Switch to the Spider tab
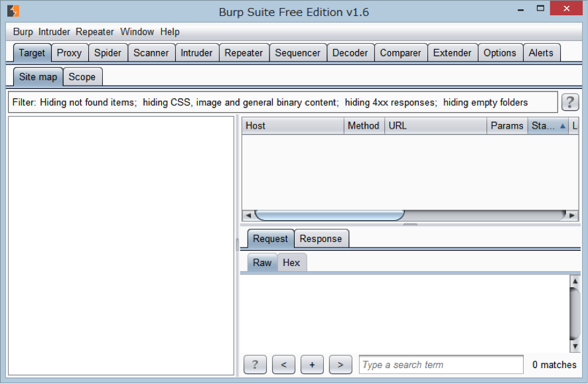 [108, 53]
